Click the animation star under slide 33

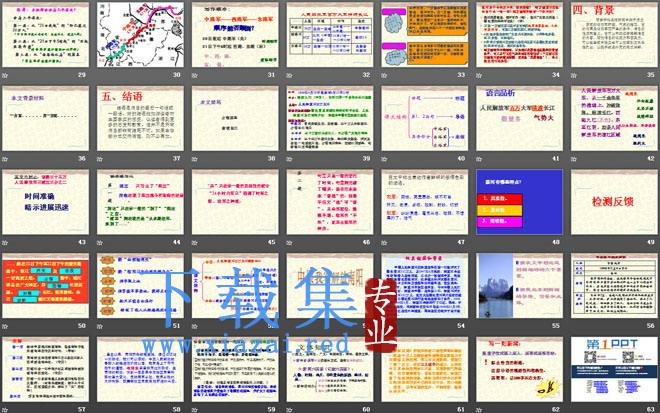pos(384,76)
